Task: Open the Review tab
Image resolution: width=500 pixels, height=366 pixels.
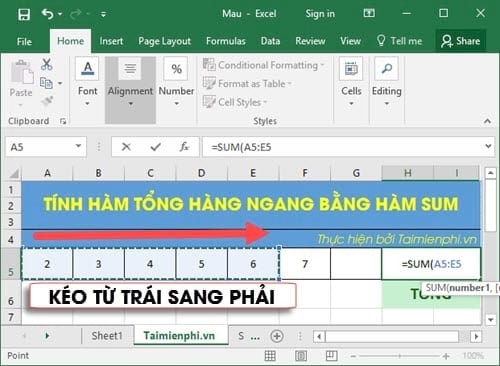Action: click(x=310, y=41)
